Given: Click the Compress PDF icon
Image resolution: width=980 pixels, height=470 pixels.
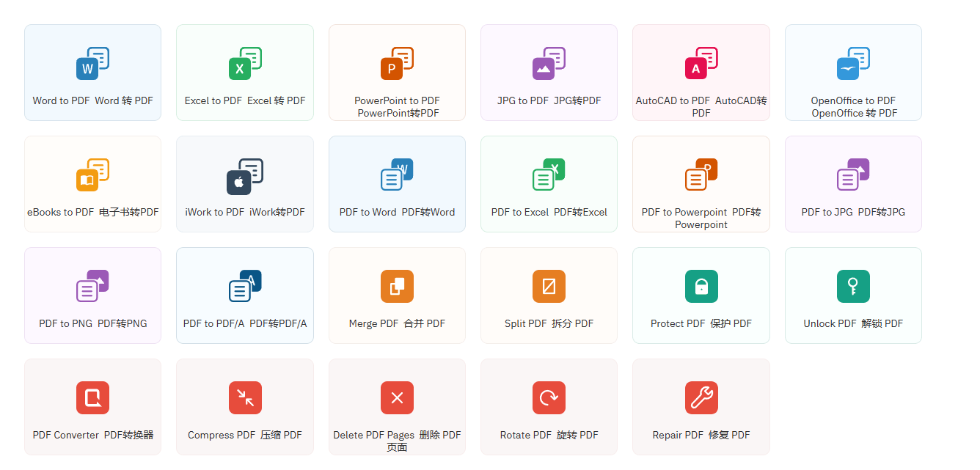Looking at the screenshot, I should tap(245, 398).
